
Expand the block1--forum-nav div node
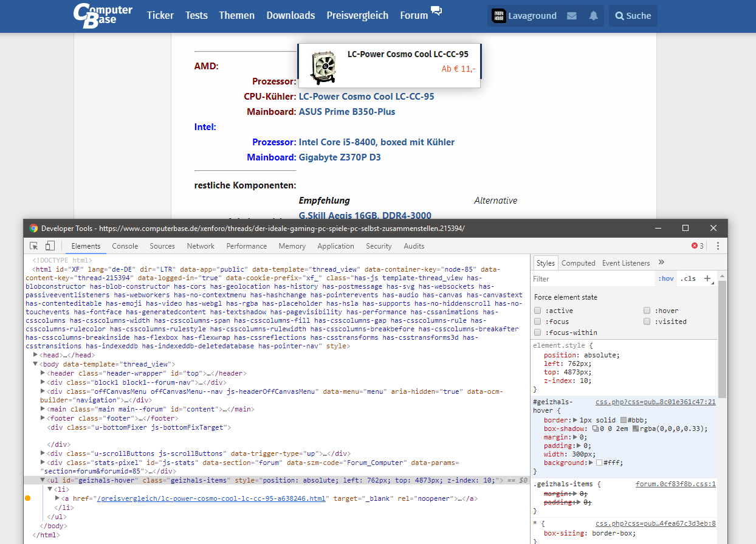43,382
